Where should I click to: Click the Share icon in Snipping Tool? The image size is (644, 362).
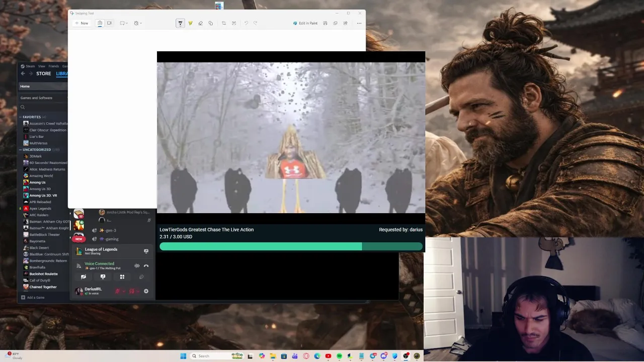tap(345, 23)
